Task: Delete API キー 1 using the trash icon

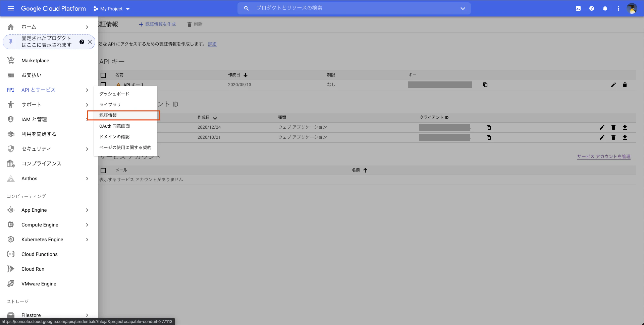Action: pyautogui.click(x=625, y=85)
